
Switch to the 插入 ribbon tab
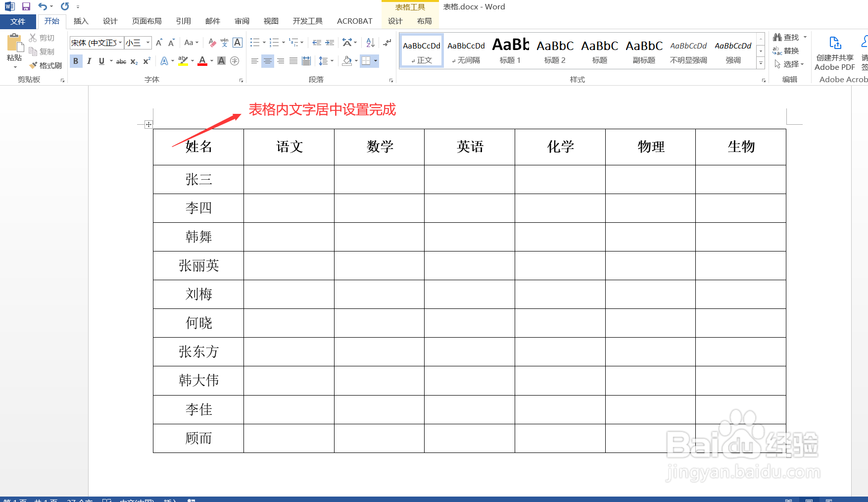tap(81, 21)
